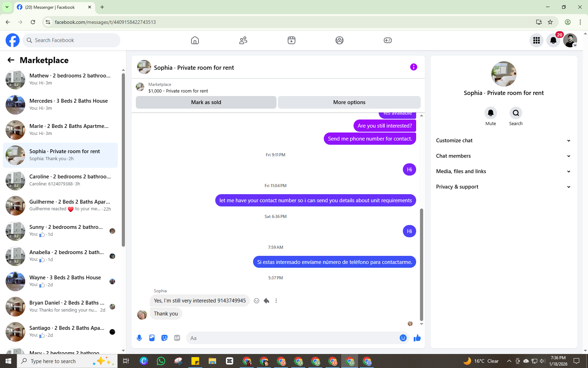Screen dimensions: 588x368
Task: Open the Windows Start menu
Action: coord(8,361)
